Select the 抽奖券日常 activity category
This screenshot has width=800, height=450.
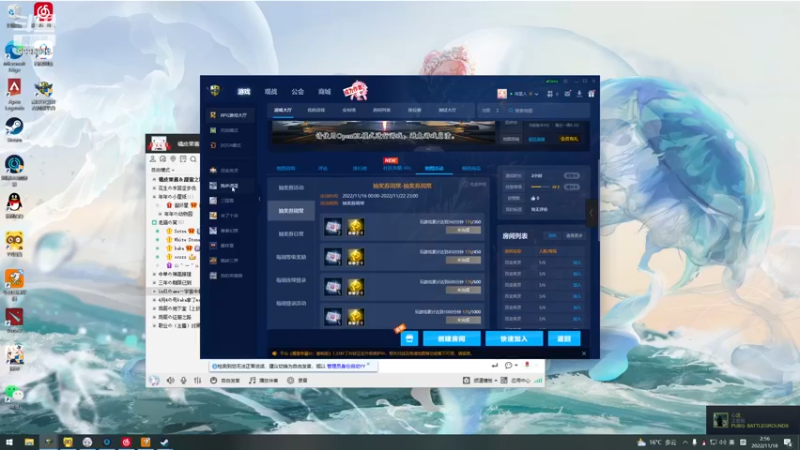tap(291, 234)
